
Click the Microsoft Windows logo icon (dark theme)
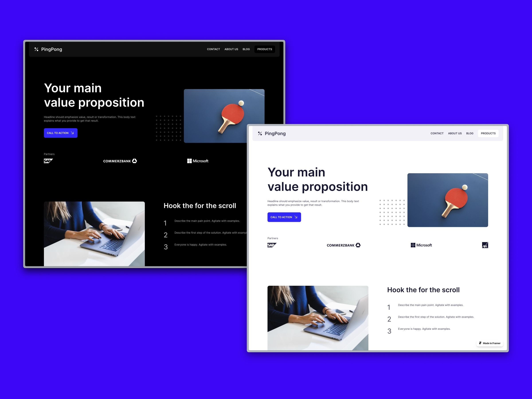[x=190, y=161]
